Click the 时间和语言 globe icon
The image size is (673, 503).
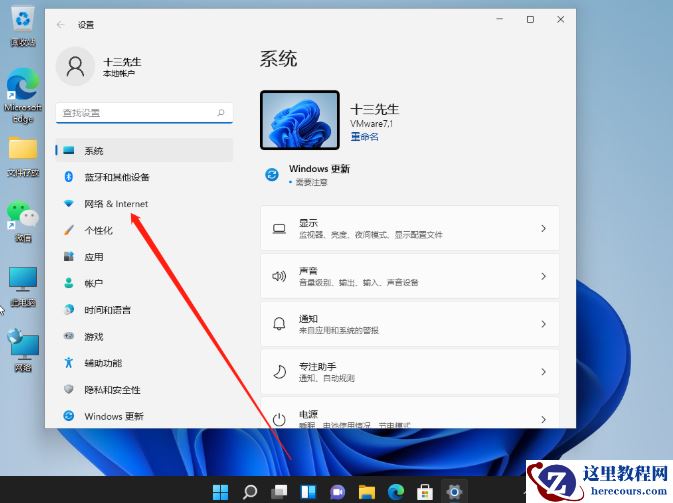(x=69, y=309)
